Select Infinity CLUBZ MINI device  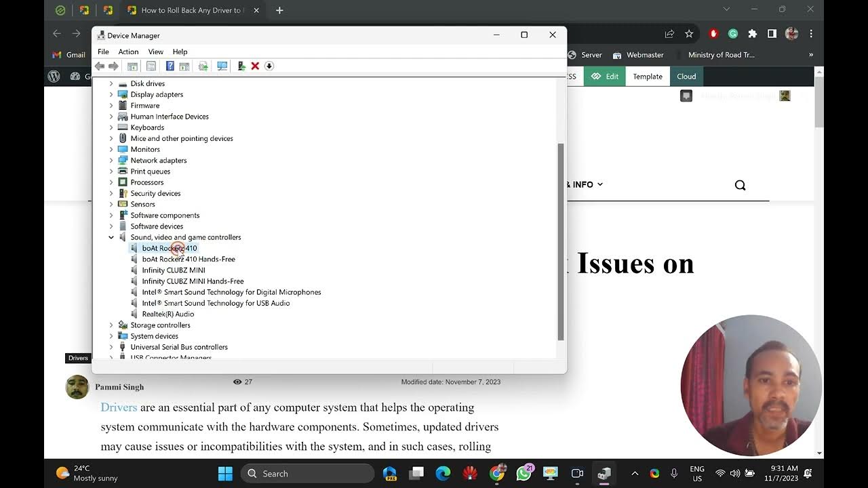[x=173, y=270]
